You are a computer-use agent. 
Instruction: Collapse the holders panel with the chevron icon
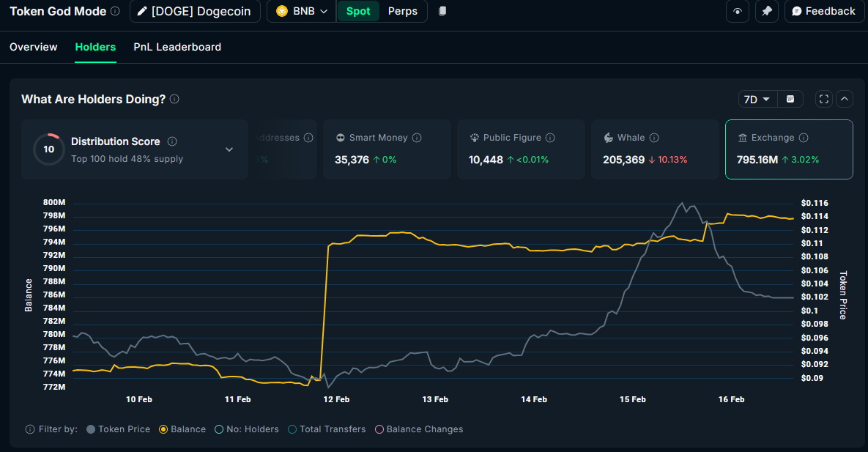[844, 98]
